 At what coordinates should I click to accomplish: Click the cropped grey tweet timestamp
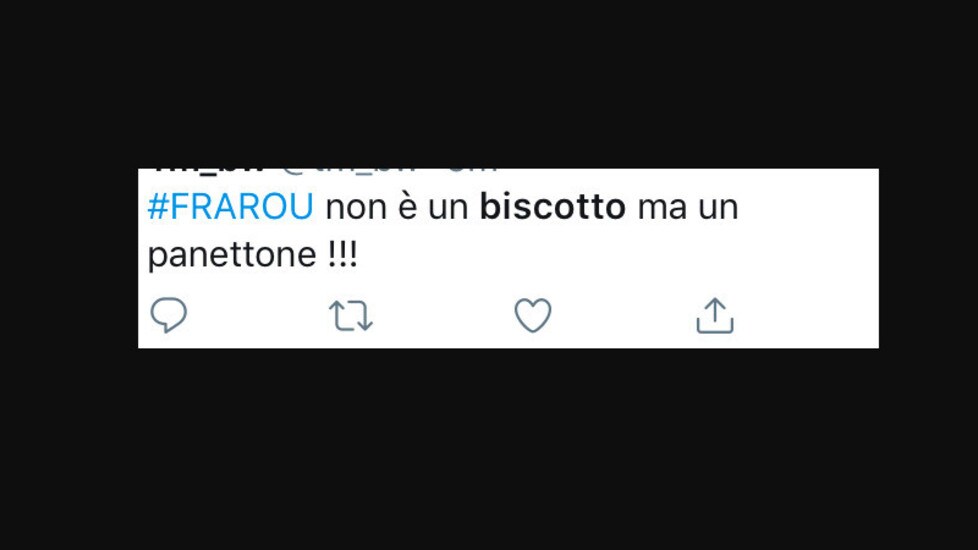point(473,170)
